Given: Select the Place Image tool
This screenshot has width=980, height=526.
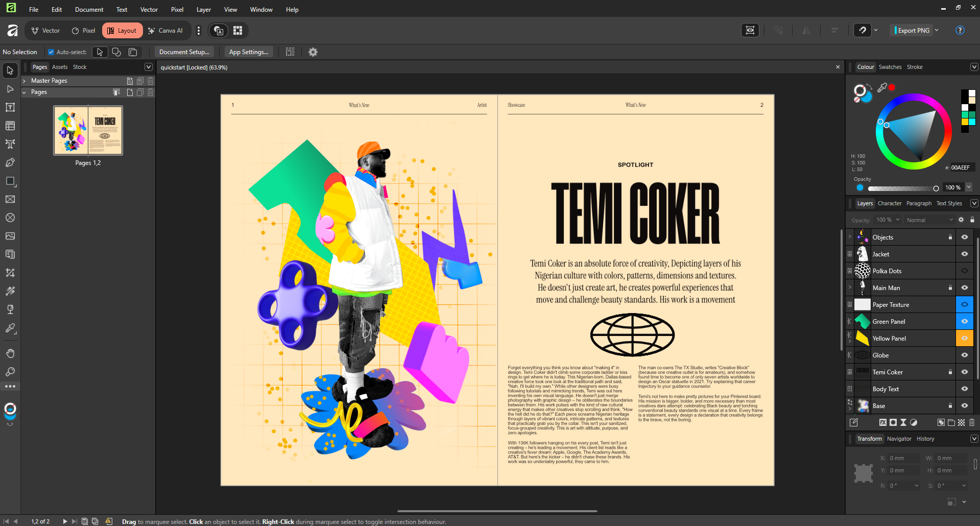Looking at the screenshot, I should pyautogui.click(x=10, y=236).
